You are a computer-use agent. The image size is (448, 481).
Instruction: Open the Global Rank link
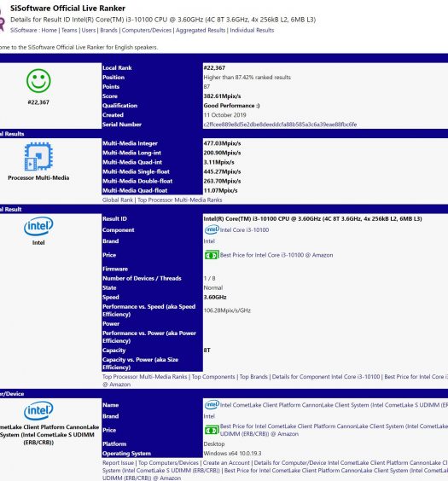tap(118, 200)
